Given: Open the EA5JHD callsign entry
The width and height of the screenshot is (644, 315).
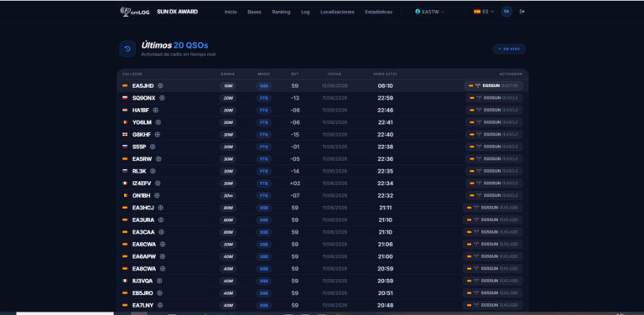Looking at the screenshot, I should coord(143,85).
